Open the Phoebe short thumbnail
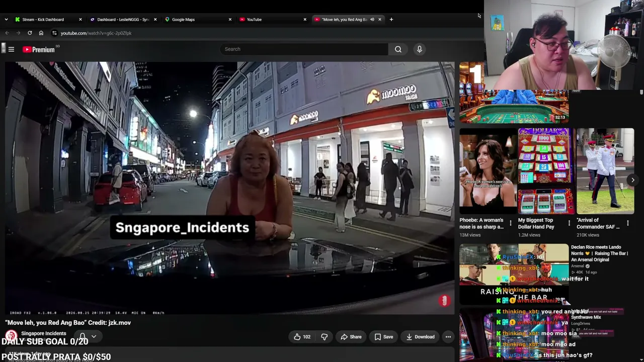The width and height of the screenshot is (644, 362). (x=488, y=171)
